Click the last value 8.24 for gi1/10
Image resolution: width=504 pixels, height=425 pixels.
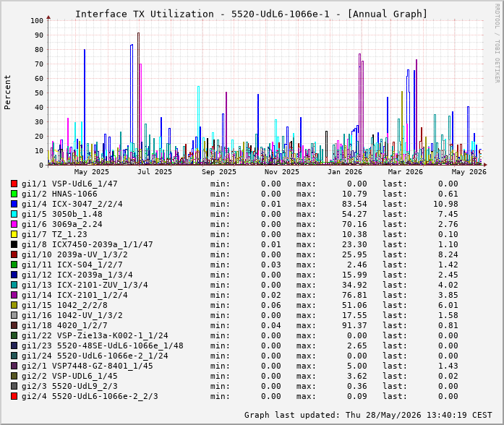click(448, 254)
